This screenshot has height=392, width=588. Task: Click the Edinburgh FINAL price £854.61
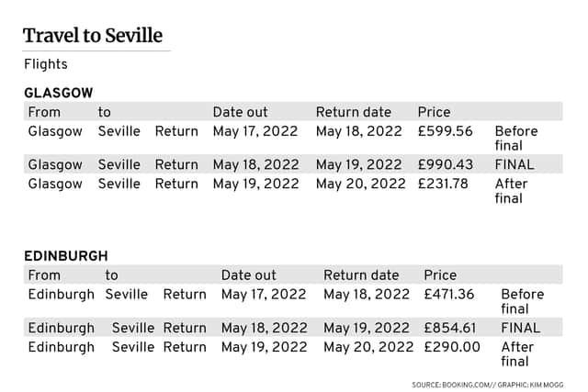pos(450,328)
